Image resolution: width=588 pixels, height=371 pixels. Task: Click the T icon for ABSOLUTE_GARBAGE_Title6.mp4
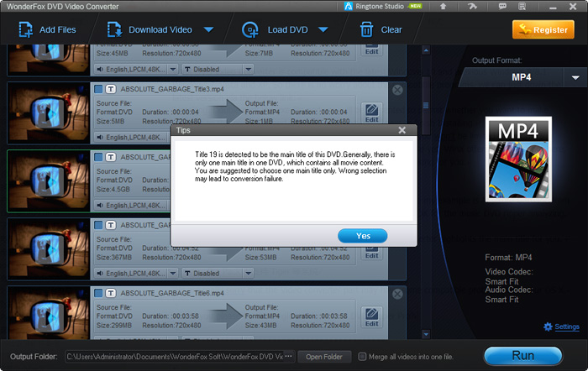pos(110,293)
